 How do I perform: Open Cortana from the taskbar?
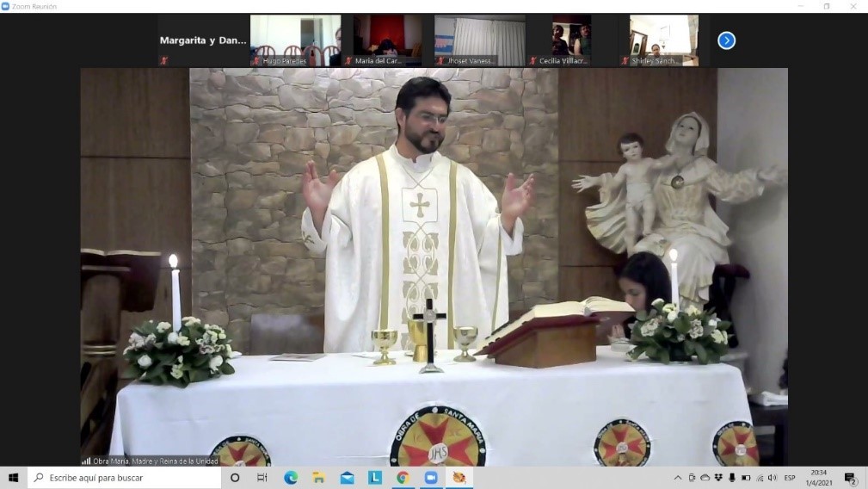pos(235,478)
